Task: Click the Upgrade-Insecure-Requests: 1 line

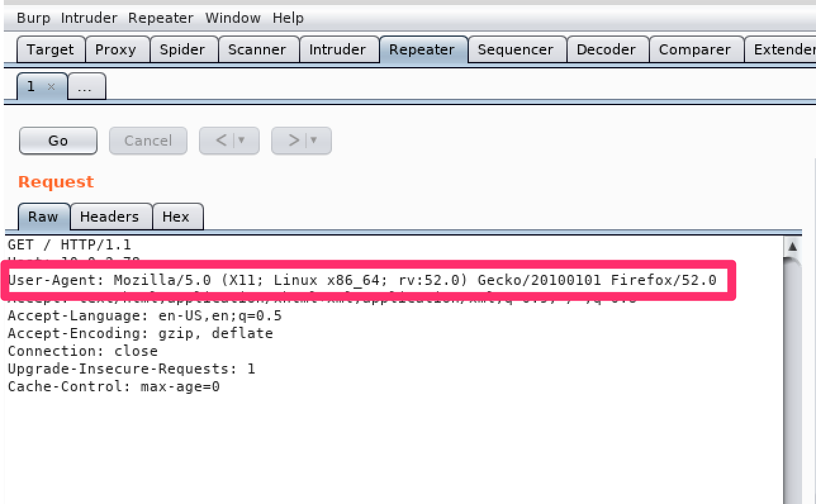Action: 131,369
